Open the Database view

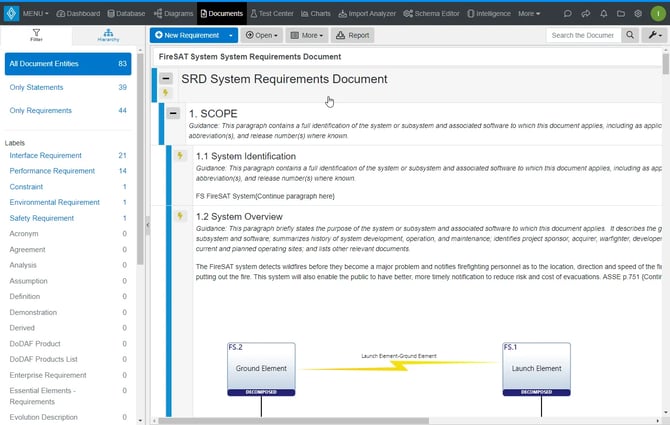pos(126,14)
